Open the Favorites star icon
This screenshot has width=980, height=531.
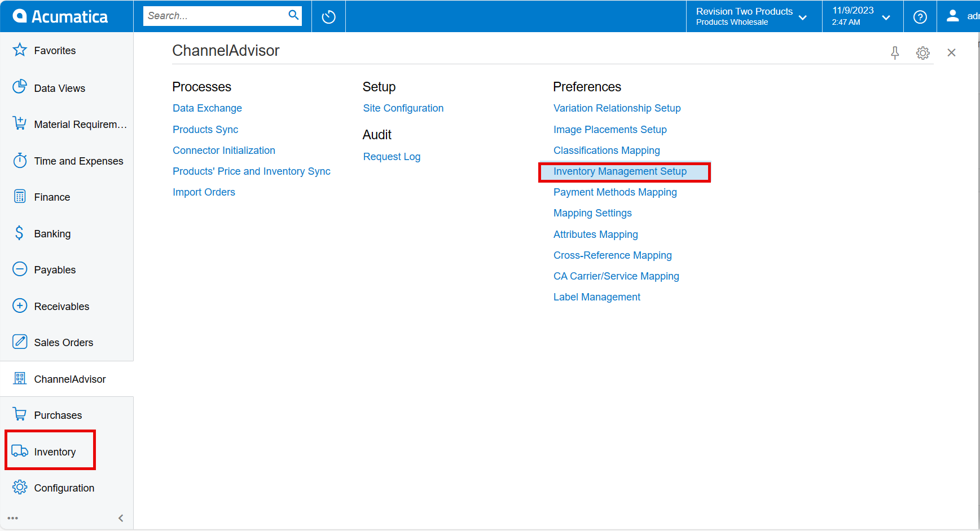(x=20, y=50)
